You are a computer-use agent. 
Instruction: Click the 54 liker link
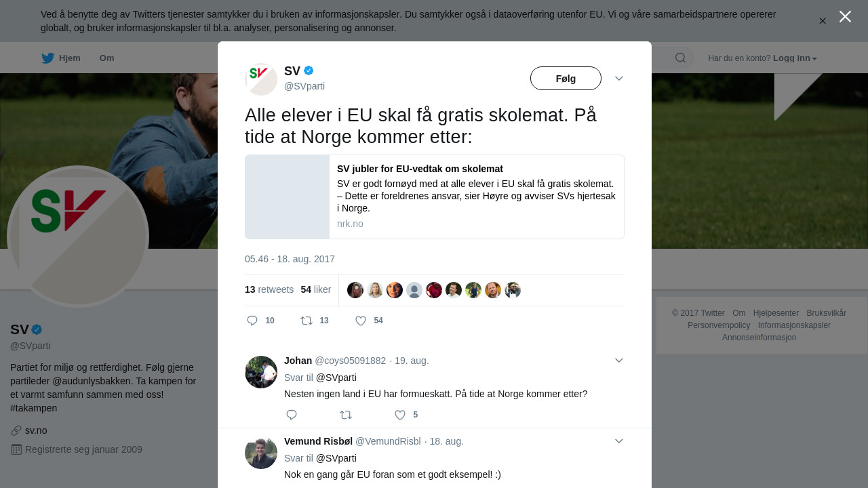click(316, 289)
